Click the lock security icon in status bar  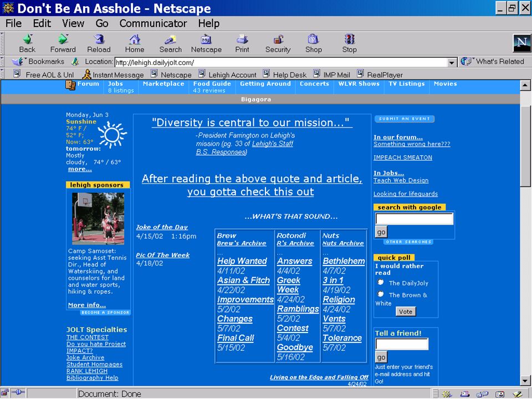[x=5, y=393]
